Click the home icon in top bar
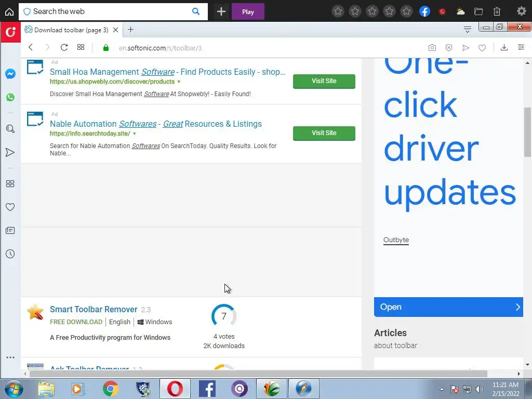 9,11
